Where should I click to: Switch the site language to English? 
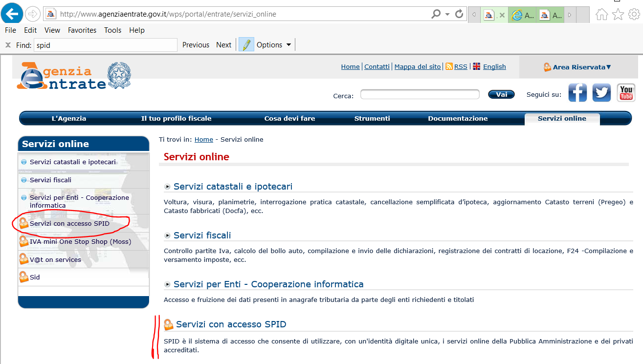(x=494, y=67)
